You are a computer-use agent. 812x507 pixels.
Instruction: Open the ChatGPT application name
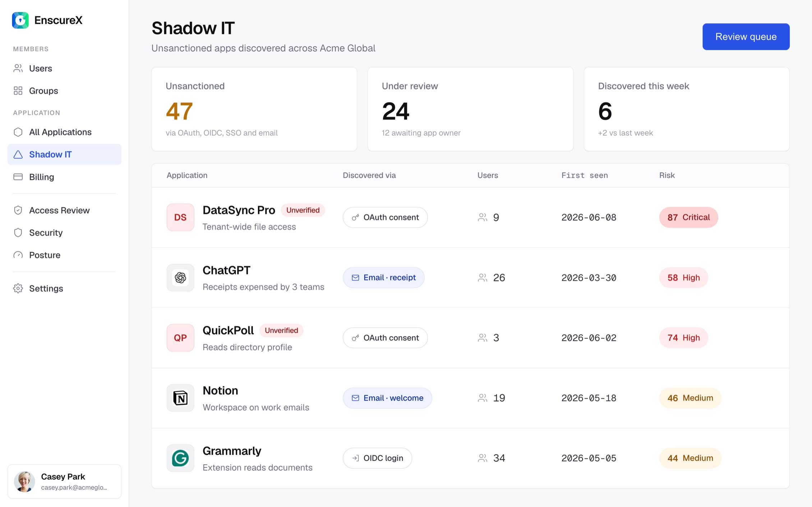pos(226,270)
